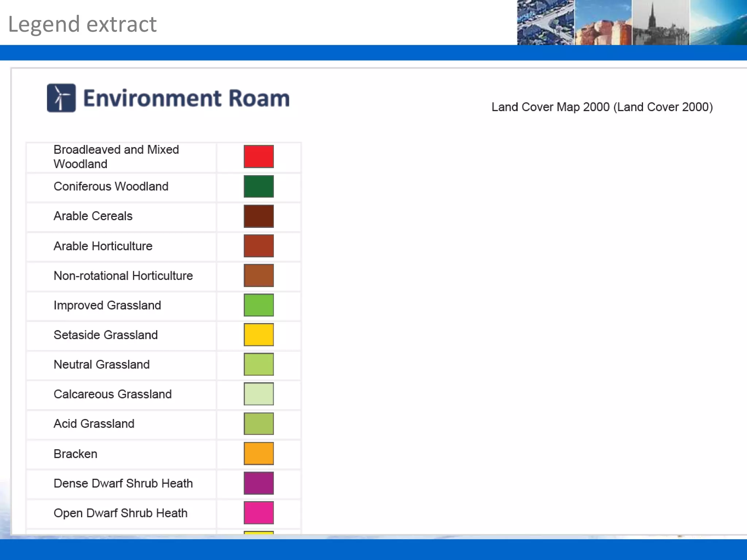Select the dark green Coniferous Woodland swatch
747x560 pixels.
[x=259, y=186]
